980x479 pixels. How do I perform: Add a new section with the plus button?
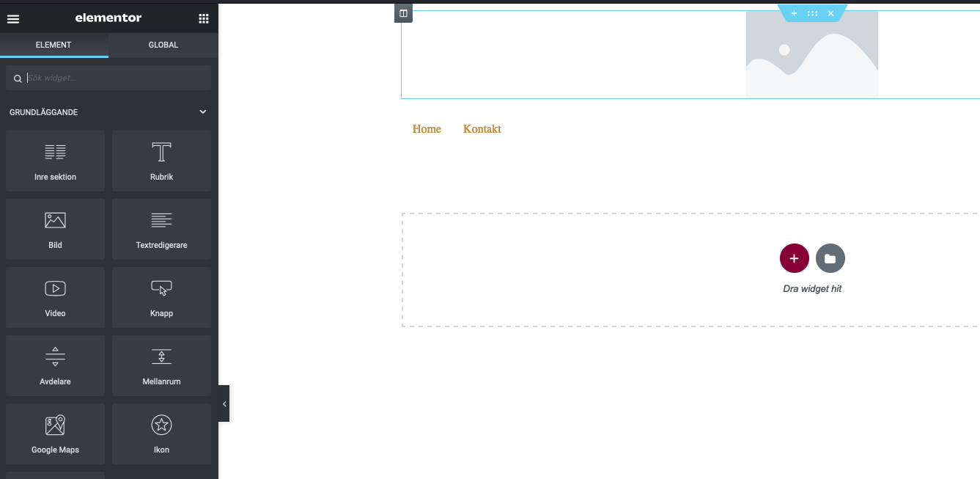(794, 258)
